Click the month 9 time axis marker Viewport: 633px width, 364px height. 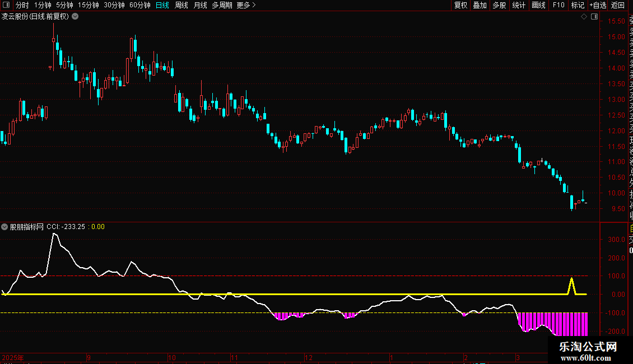[89, 357]
